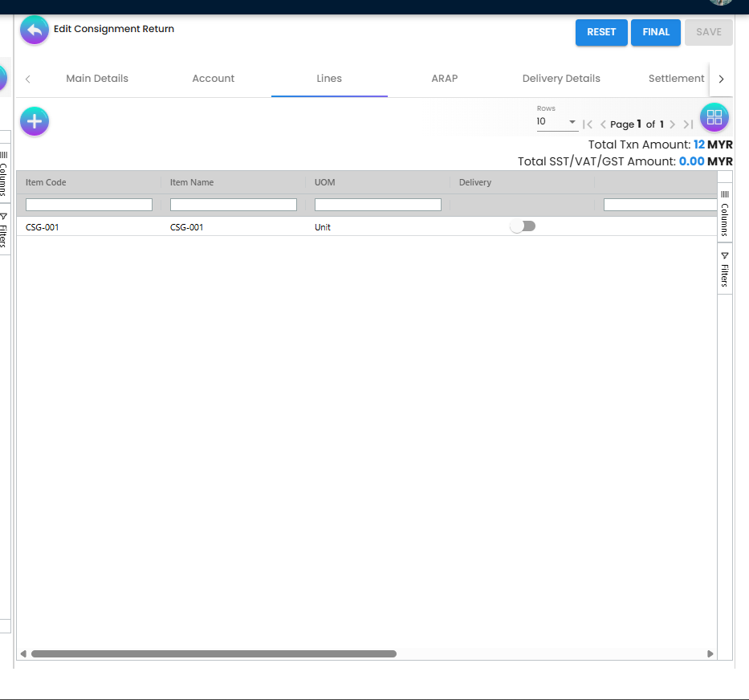Image resolution: width=749 pixels, height=700 pixels.
Task: Open the left-side Columns panel
Action: tap(5, 175)
